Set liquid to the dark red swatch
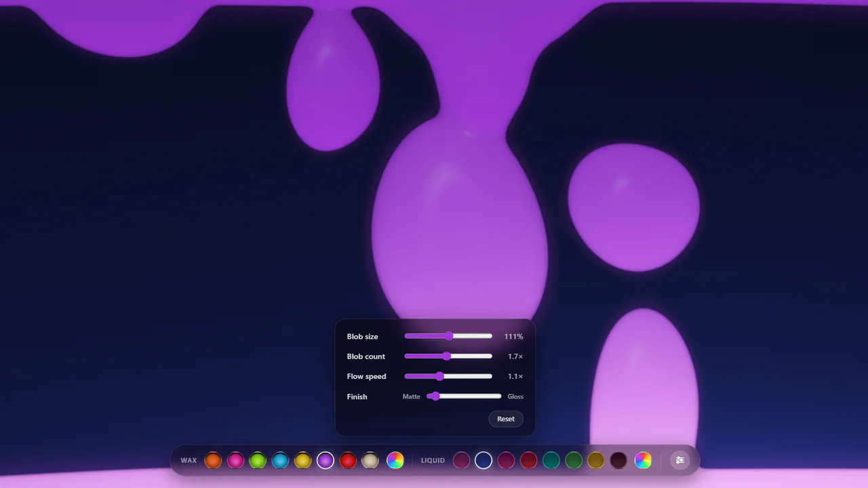 point(528,461)
